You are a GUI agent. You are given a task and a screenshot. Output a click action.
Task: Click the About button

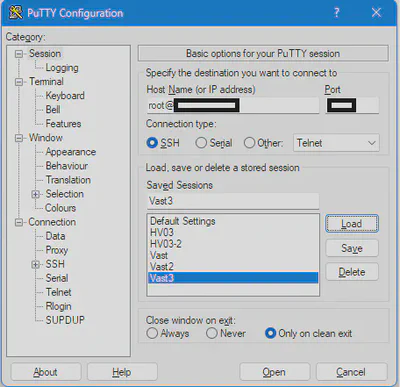tap(46, 372)
